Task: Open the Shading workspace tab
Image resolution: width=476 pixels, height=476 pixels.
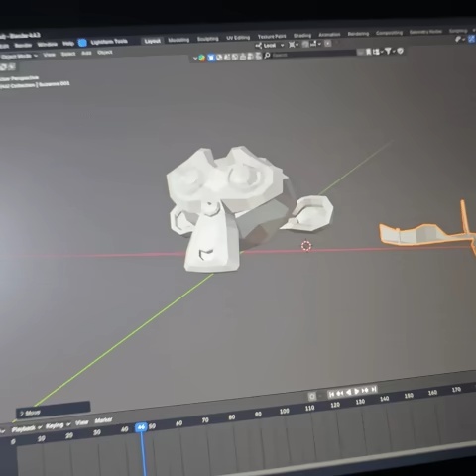Action: (302, 36)
